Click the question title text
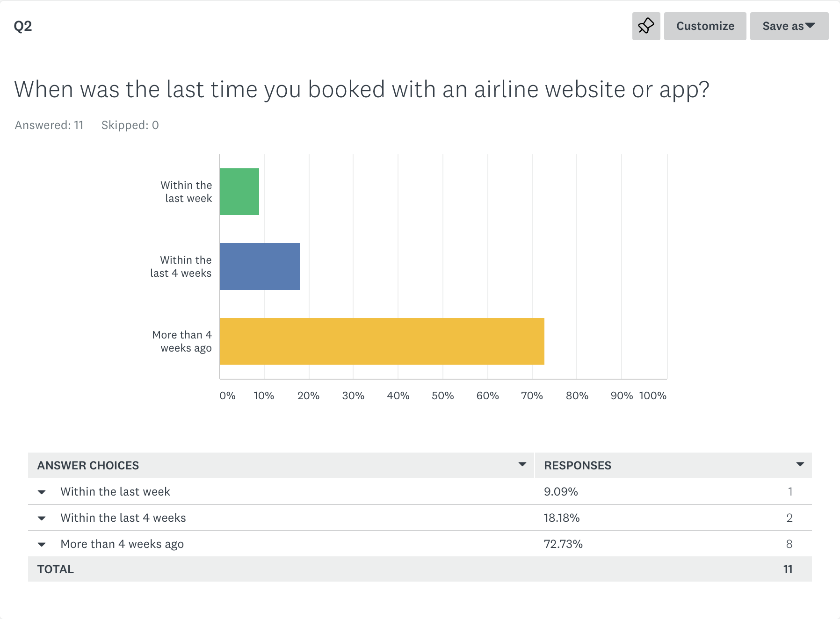The height and width of the screenshot is (619, 840). pyautogui.click(x=362, y=90)
